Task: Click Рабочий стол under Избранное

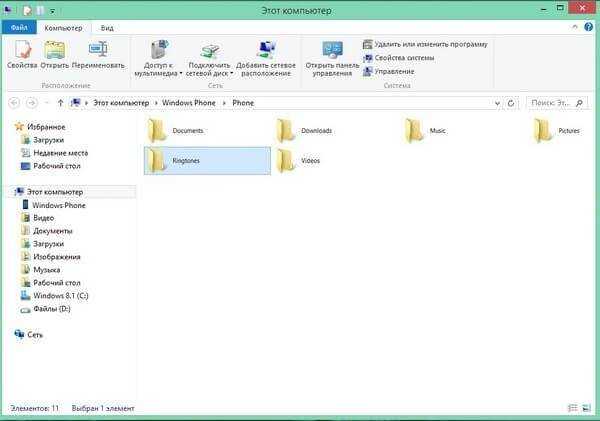Action: coord(57,166)
